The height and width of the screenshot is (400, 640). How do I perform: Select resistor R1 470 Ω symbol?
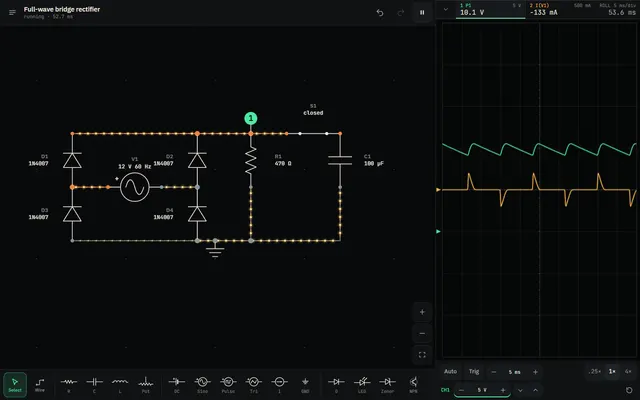tap(251, 160)
